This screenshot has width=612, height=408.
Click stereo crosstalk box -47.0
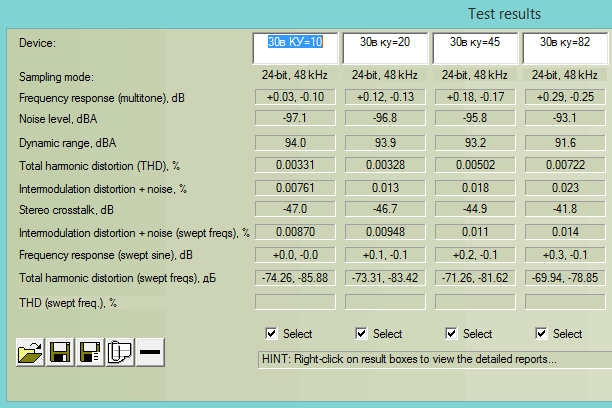coord(295,209)
